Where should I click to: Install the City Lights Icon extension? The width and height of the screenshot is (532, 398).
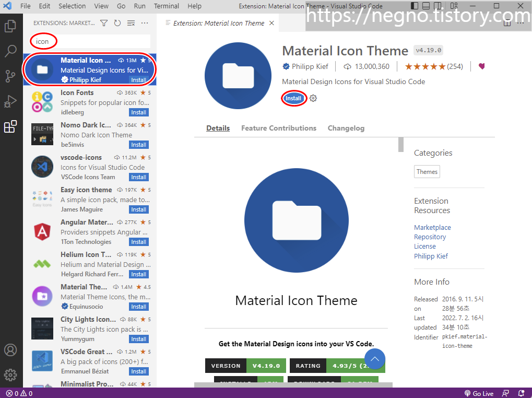coord(139,339)
